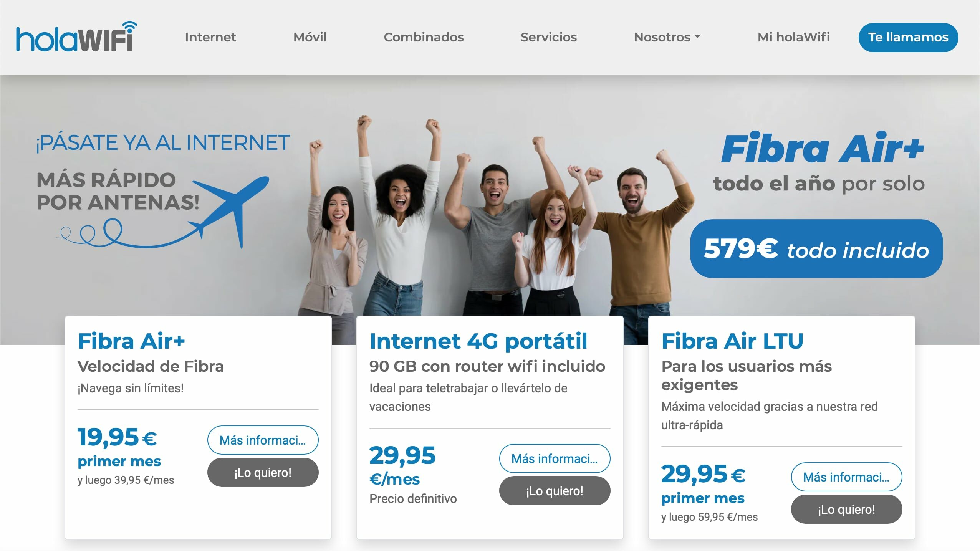The image size is (980, 551).
Task: Open Más información for Internet 4G portátil
Action: pos(555,458)
